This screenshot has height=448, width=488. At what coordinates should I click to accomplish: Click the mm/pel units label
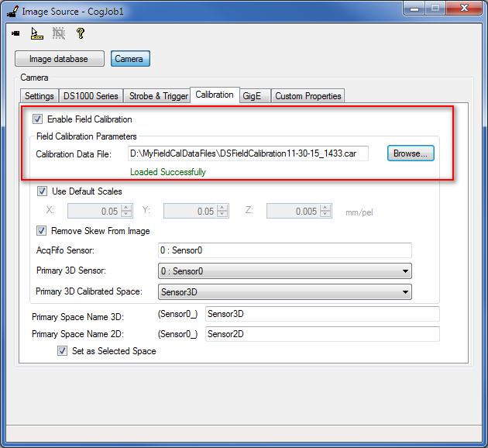[359, 212]
